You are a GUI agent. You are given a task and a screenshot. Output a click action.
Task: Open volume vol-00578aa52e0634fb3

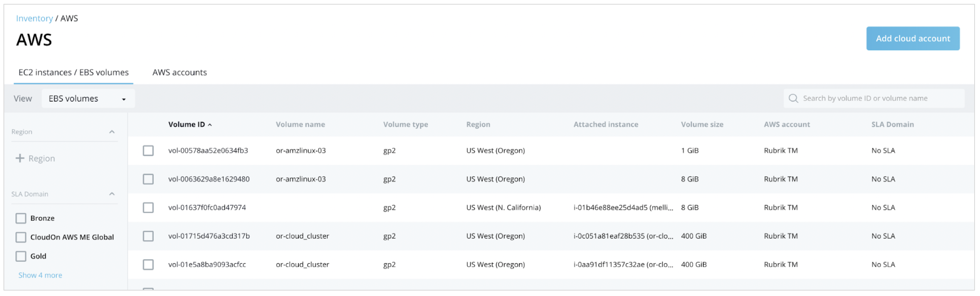(208, 151)
